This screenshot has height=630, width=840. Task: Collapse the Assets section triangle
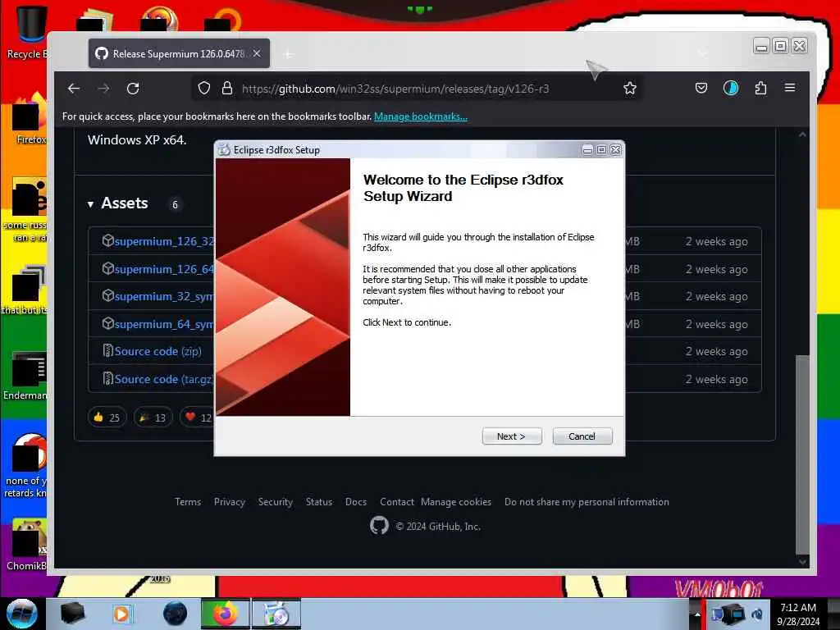tap(90, 204)
